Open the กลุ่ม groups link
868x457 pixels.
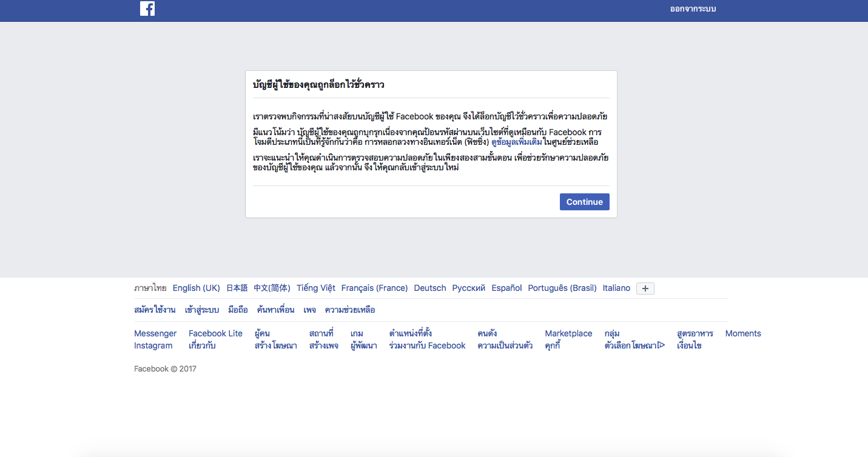[612, 333]
